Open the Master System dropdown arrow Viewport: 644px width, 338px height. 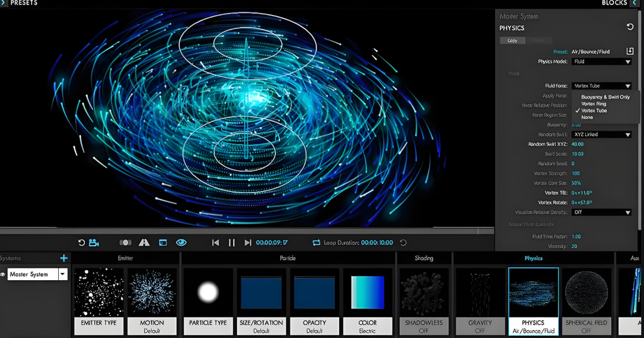click(x=63, y=274)
